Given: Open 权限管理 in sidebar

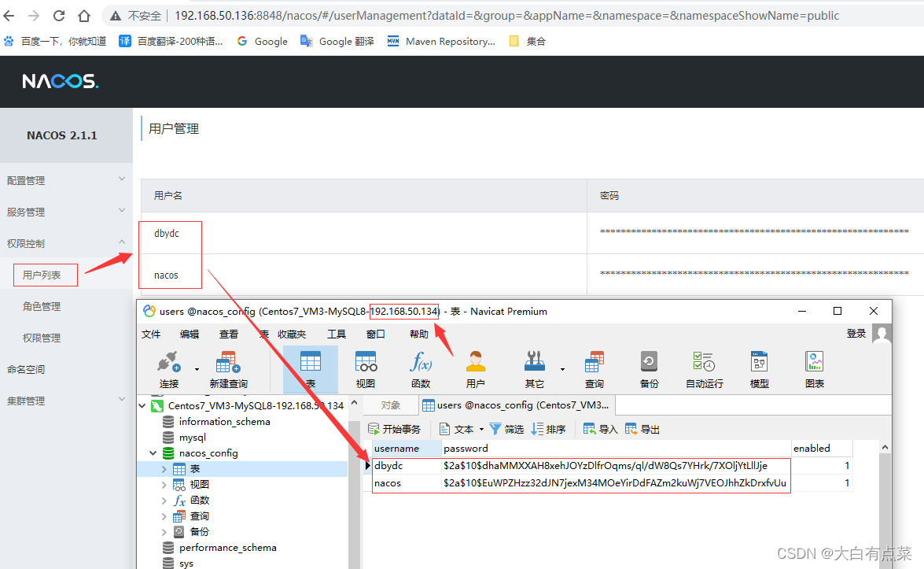Looking at the screenshot, I should click(42, 338).
